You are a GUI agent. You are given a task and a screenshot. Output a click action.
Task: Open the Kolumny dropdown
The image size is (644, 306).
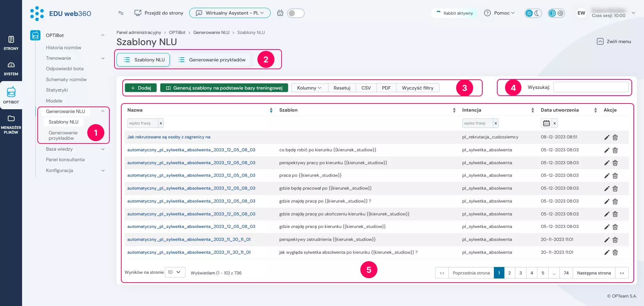click(x=309, y=88)
